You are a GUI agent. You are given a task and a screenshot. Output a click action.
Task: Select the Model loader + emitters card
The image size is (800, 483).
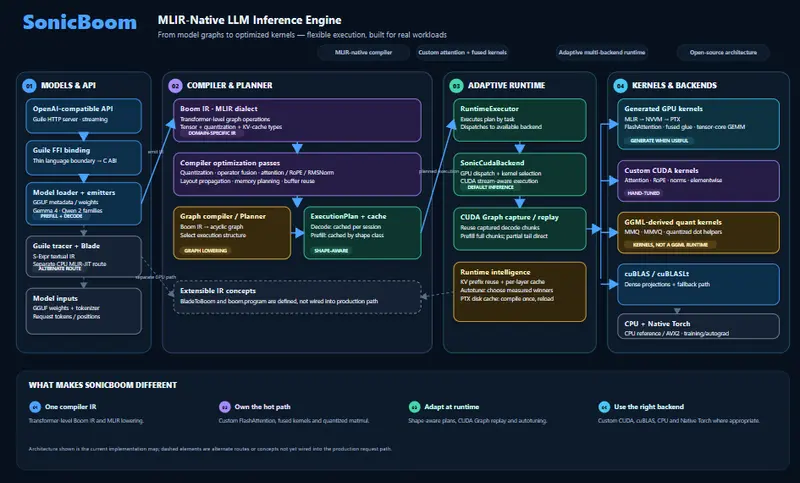click(84, 204)
